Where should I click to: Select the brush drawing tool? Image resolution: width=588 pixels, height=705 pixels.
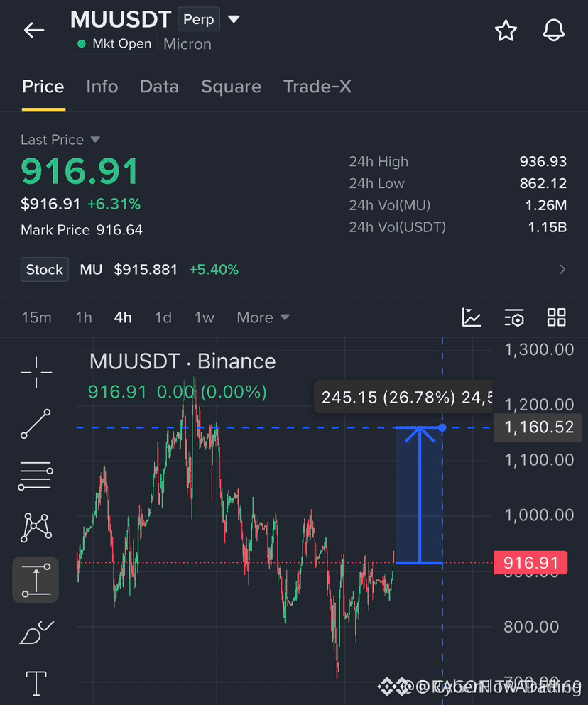pyautogui.click(x=36, y=632)
